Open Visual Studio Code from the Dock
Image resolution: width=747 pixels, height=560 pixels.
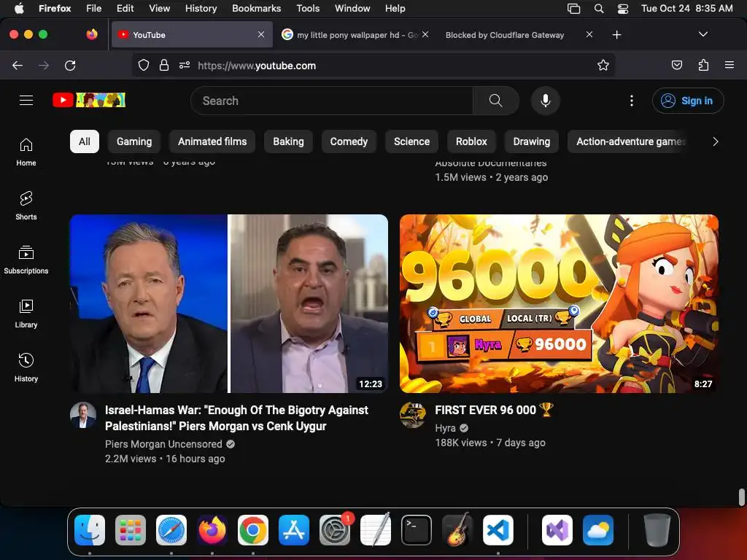pyautogui.click(x=498, y=530)
